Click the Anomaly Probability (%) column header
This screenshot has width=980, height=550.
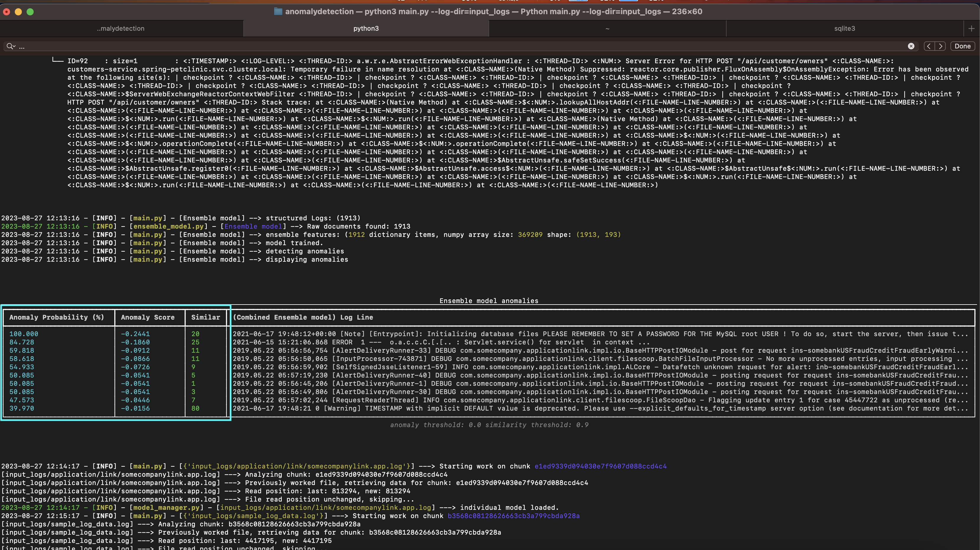coord(57,317)
